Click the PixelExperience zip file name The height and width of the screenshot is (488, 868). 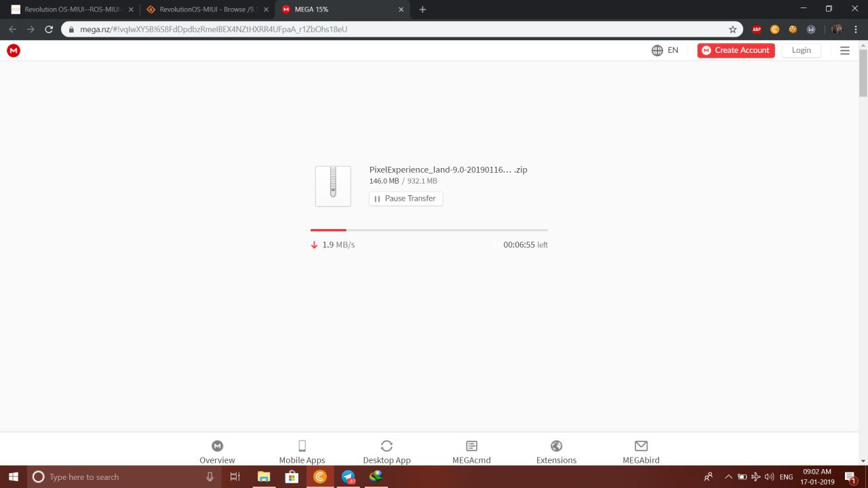[448, 169]
